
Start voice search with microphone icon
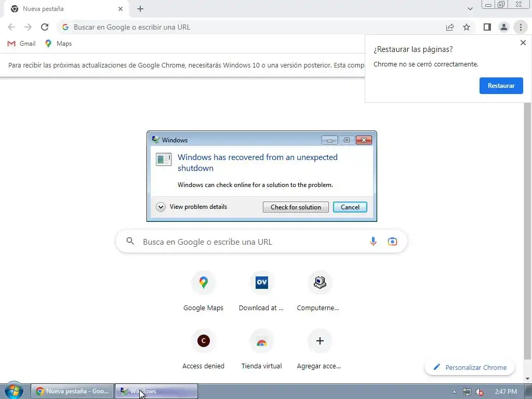coord(373,242)
